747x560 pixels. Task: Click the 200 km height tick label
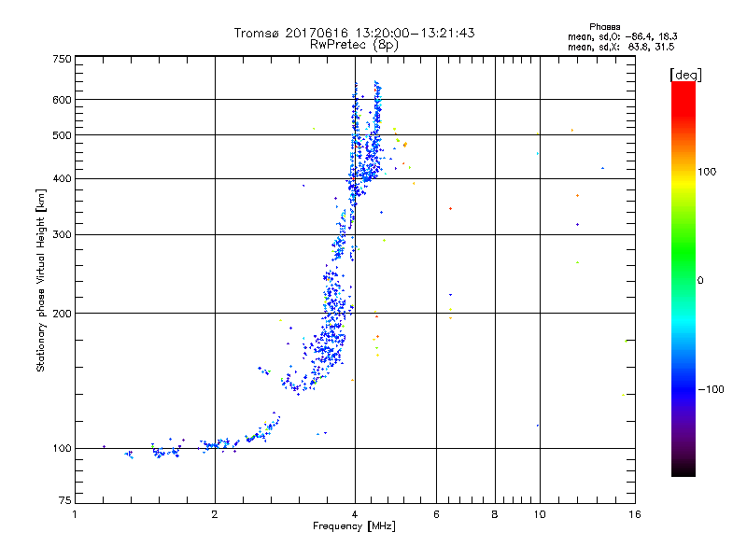point(62,314)
